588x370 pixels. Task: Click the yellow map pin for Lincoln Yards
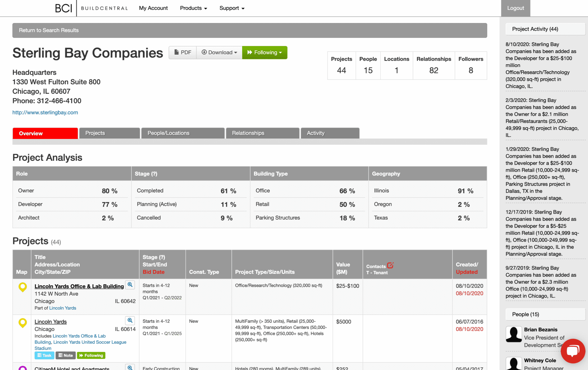(x=23, y=323)
